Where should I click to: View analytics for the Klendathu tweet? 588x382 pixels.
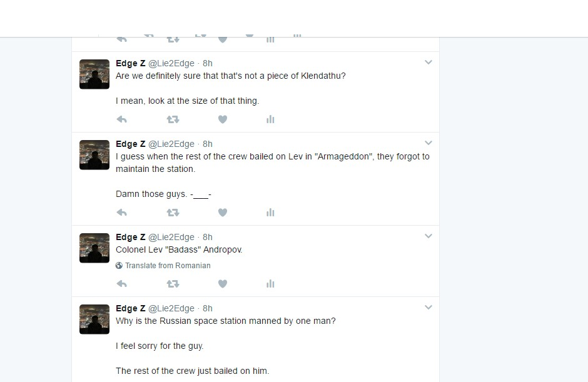pos(270,119)
